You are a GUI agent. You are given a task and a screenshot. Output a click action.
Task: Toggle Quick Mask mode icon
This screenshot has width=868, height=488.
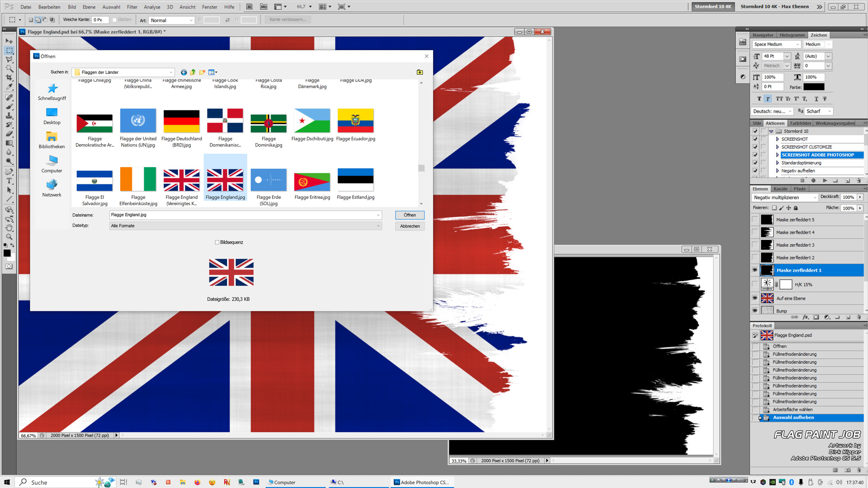9,267
